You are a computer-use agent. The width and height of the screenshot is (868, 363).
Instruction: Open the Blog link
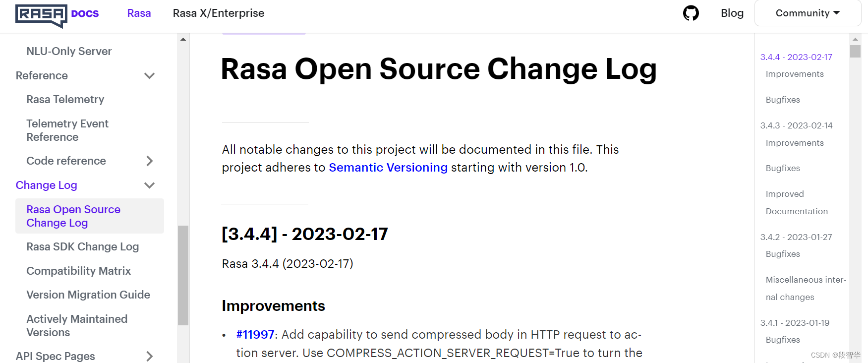732,13
